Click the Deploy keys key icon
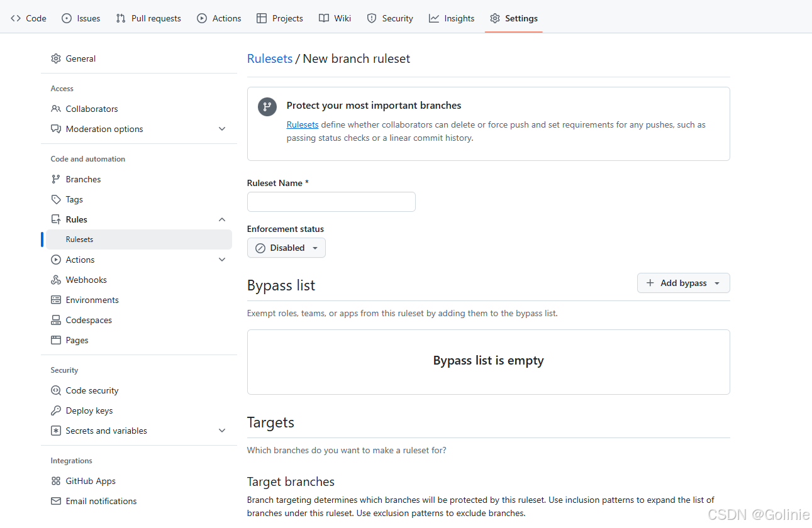This screenshot has height=528, width=812. pyautogui.click(x=56, y=410)
